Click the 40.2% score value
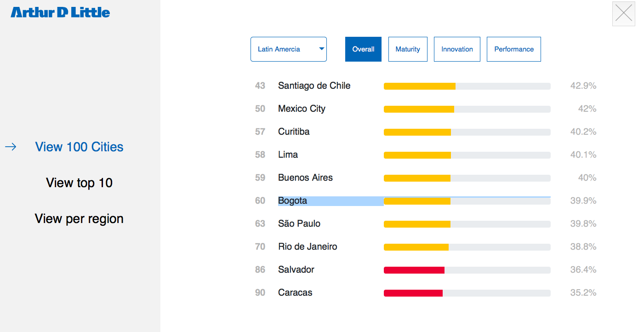Viewport: 644px width, 332px height. point(583,132)
